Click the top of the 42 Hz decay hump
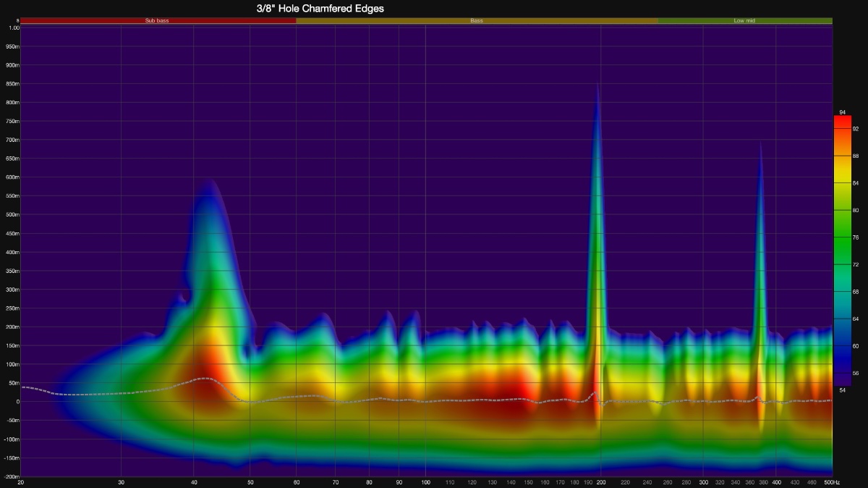 [x=208, y=182]
